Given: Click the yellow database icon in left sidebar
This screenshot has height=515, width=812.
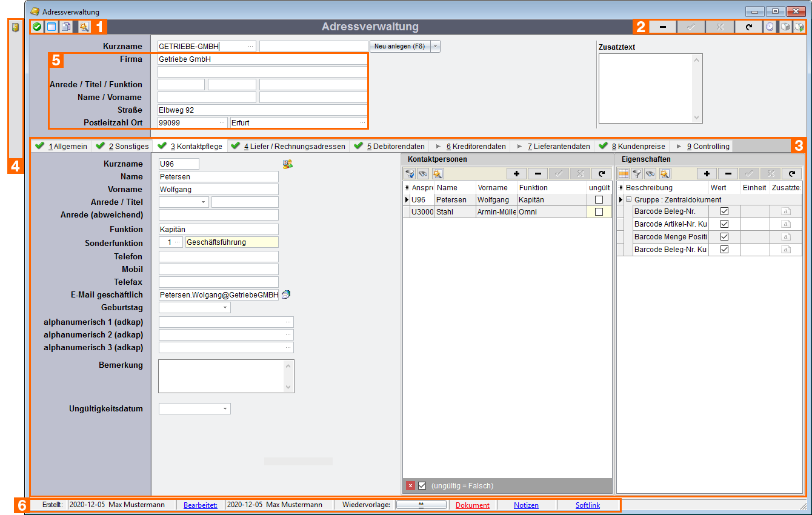Looking at the screenshot, I should click(16, 27).
